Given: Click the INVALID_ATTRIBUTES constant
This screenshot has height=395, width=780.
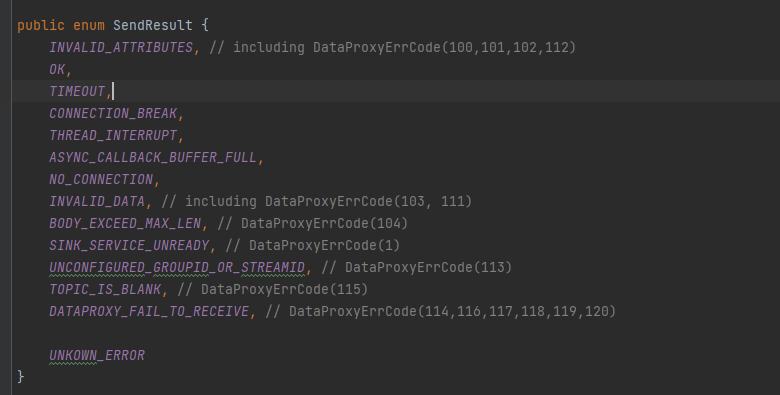Looking at the screenshot, I should pos(121,47).
